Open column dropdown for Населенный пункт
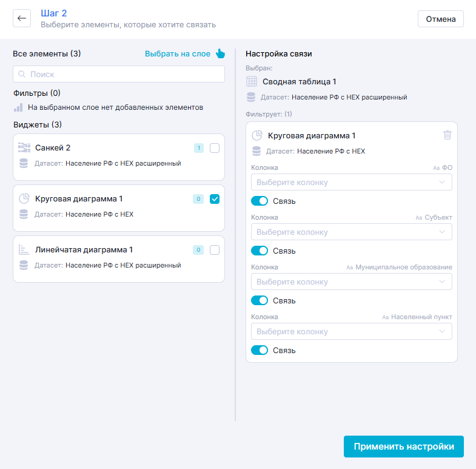 pyautogui.click(x=351, y=331)
